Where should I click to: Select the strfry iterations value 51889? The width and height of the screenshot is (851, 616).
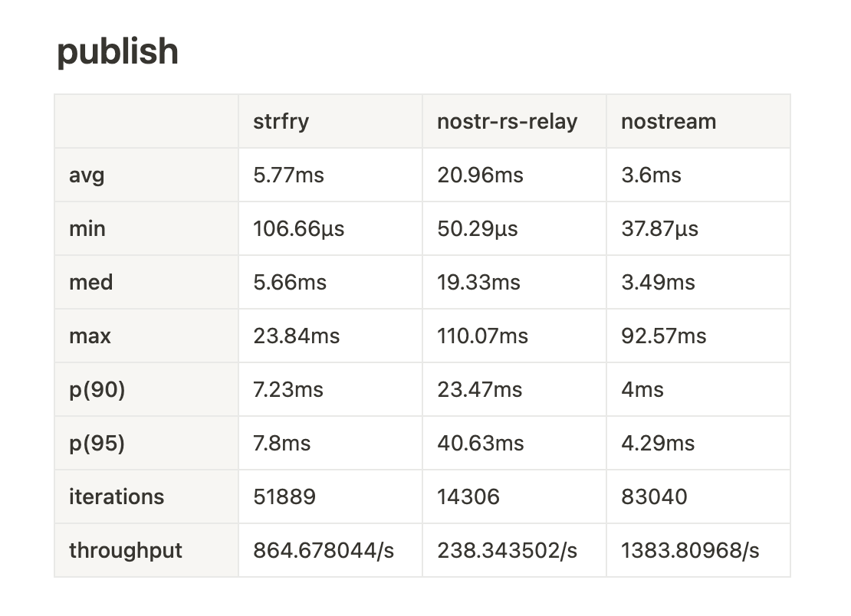284,496
